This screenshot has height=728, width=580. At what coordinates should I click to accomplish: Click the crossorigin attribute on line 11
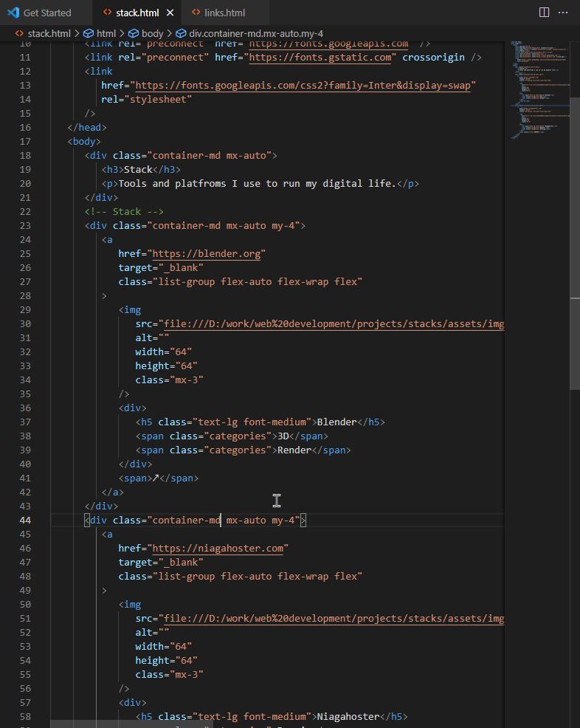pos(433,57)
